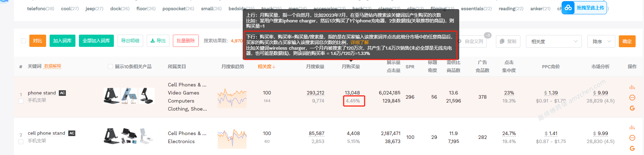
Task: Click copy icon on 复制 button
Action: click(502, 41)
